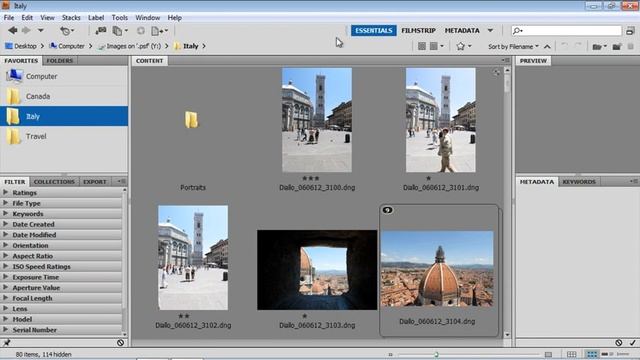Open the Output to web or PDF icon
Screen dimensions: 640x360
tap(159, 31)
